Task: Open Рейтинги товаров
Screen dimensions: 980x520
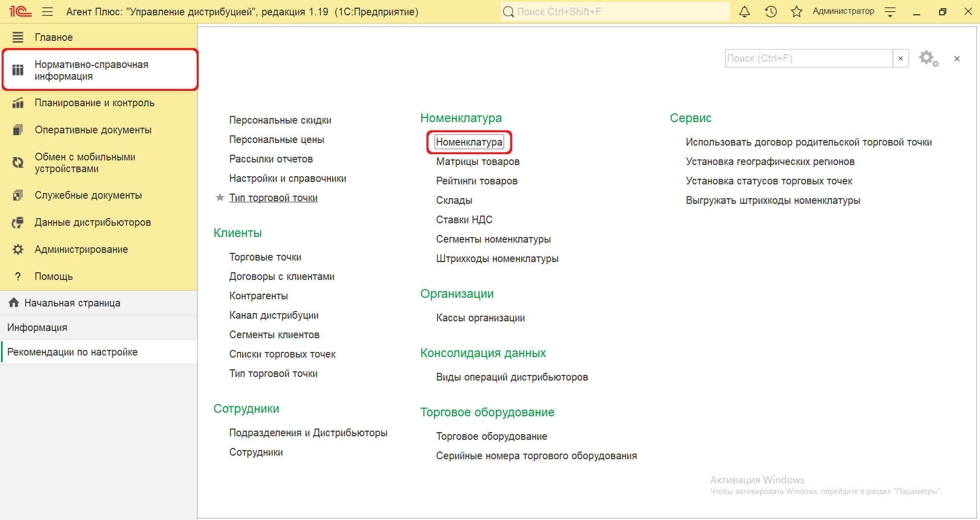Action: pos(476,181)
